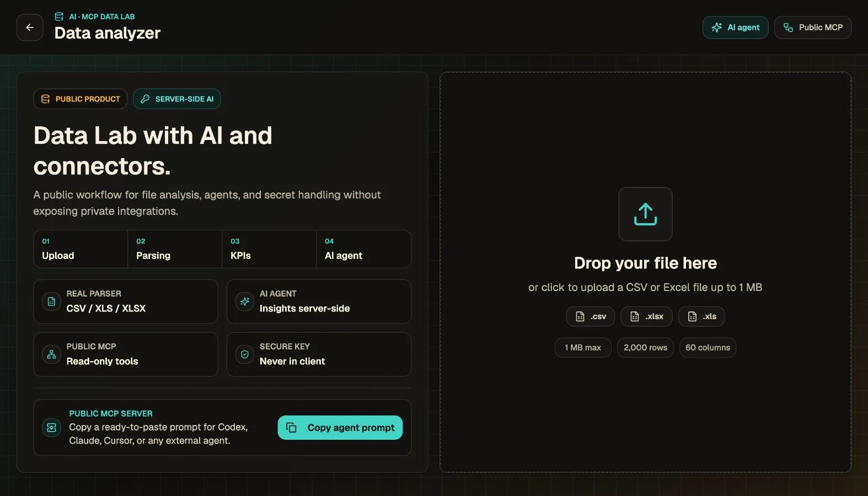Click the Read-only tools text
Viewport: 868px width, 496px height.
coord(102,362)
